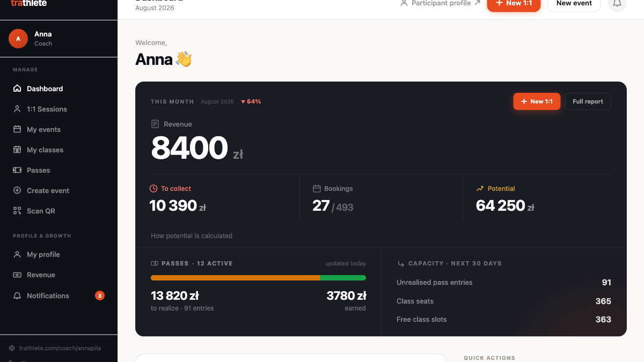The image size is (644, 362).
Task: Click the To collect clock icon
Action: pos(153,188)
